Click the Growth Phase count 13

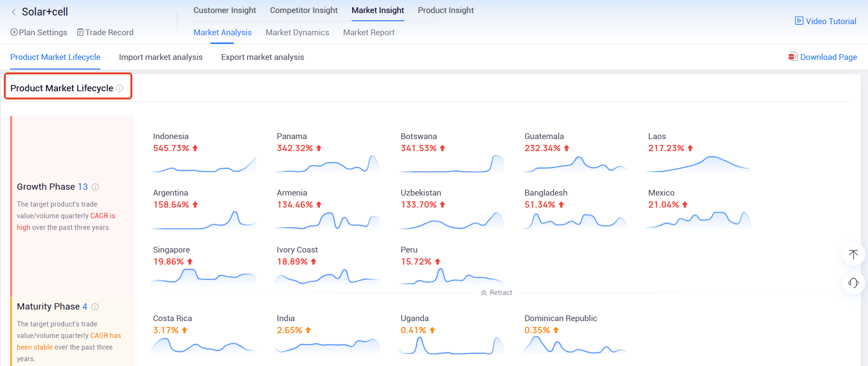click(83, 187)
